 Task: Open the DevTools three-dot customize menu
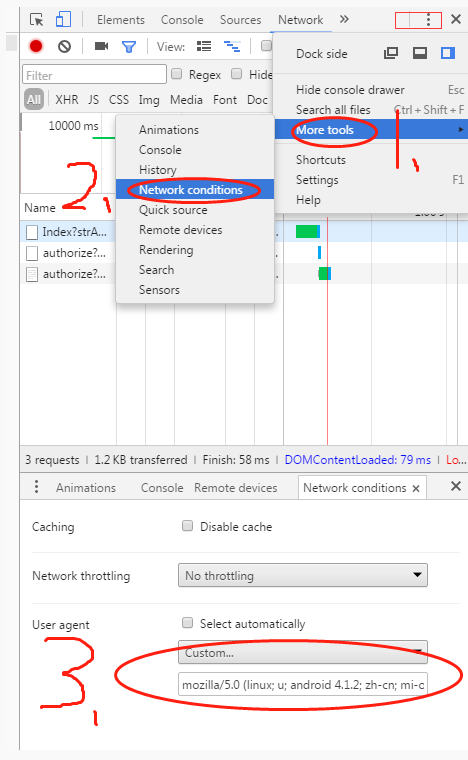pyautogui.click(x=428, y=20)
